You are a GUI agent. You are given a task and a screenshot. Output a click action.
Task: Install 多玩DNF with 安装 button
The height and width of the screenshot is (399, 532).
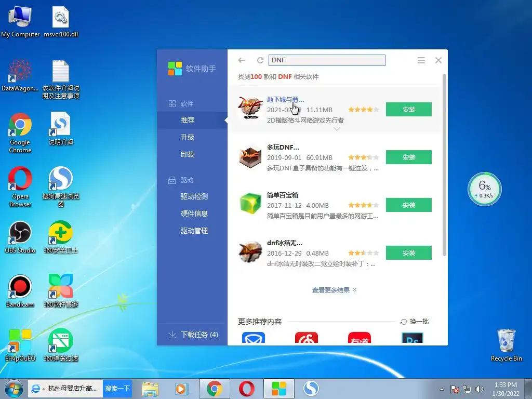[x=408, y=157]
